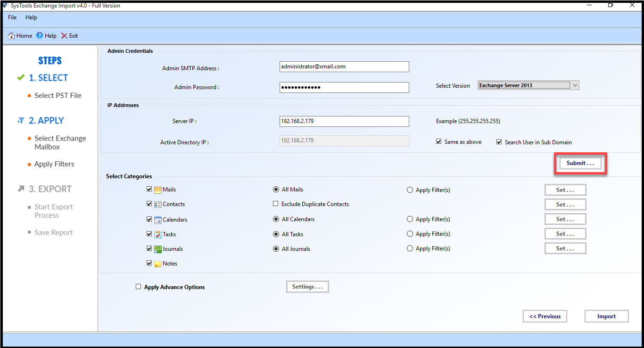
Task: Click the Help toolbar label
Action: [x=50, y=36]
